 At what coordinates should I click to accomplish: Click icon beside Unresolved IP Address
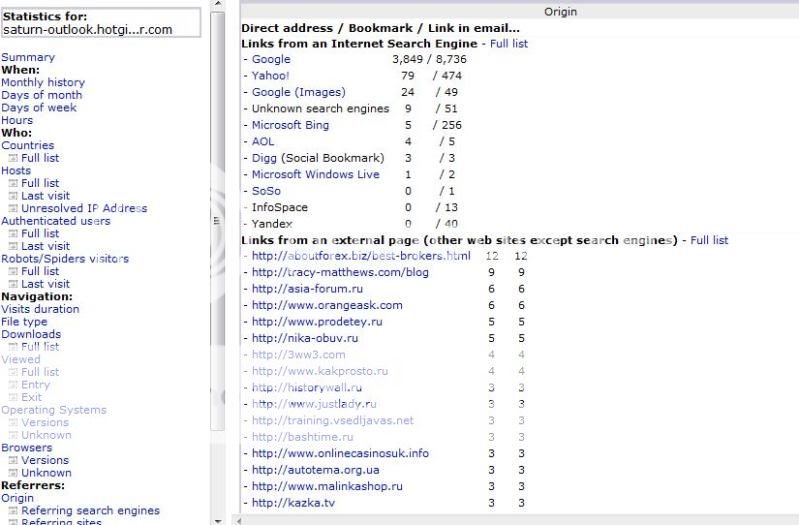(x=13, y=208)
